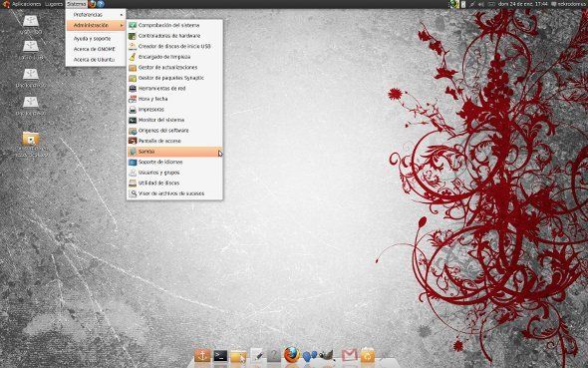Launch GIMP from the dock
Image resolution: width=588 pixels, height=368 pixels.
(326, 355)
